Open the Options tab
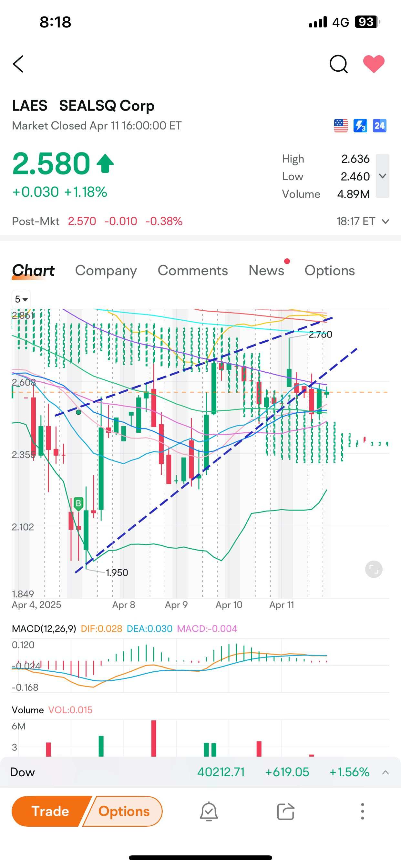Image resolution: width=401 pixels, height=868 pixels. pos(330,271)
